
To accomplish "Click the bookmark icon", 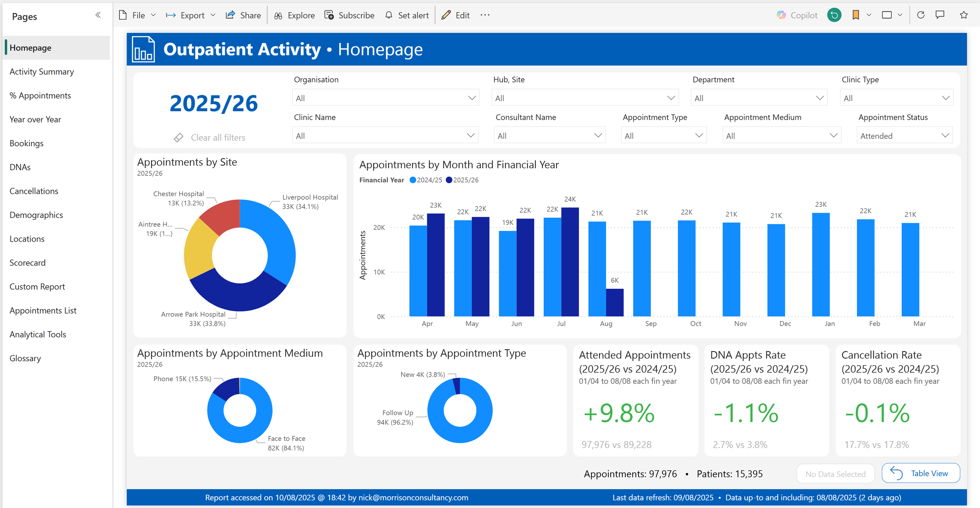I will (856, 15).
